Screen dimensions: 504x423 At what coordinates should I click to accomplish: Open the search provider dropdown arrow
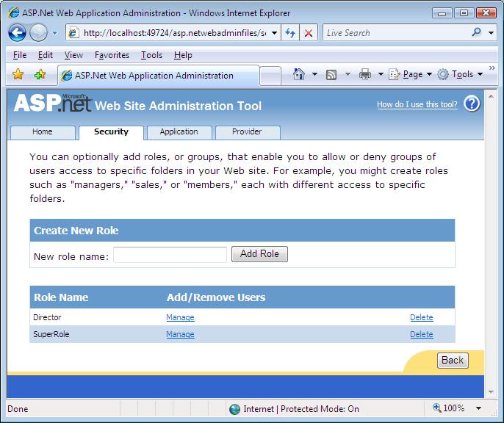point(491,33)
